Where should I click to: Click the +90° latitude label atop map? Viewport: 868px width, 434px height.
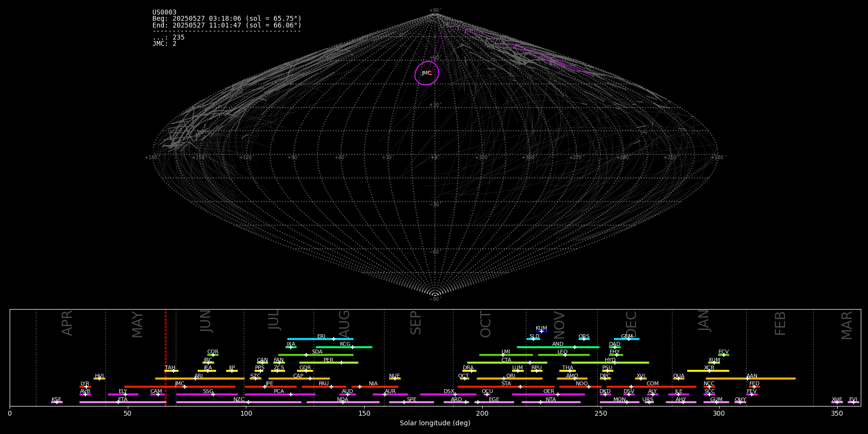[435, 11]
